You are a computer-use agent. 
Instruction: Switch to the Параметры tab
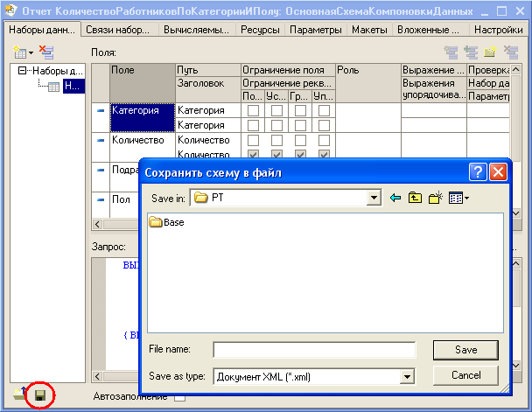click(x=316, y=30)
